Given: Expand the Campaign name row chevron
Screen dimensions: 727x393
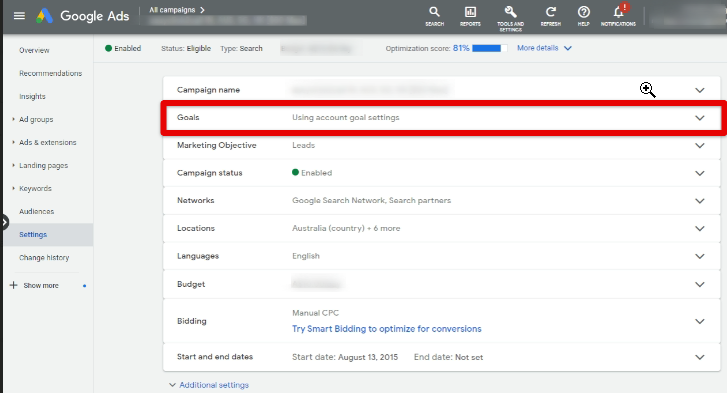Looking at the screenshot, I should pyautogui.click(x=700, y=90).
